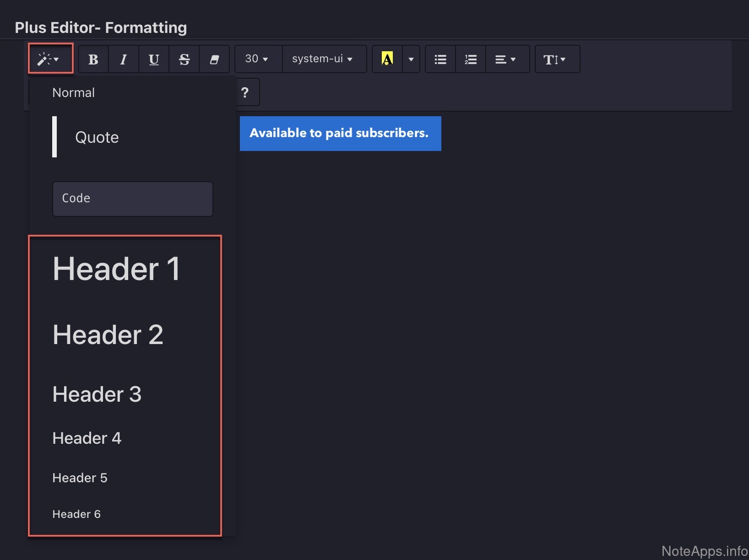
Task: Open the help question mark button
Action: coord(245,92)
